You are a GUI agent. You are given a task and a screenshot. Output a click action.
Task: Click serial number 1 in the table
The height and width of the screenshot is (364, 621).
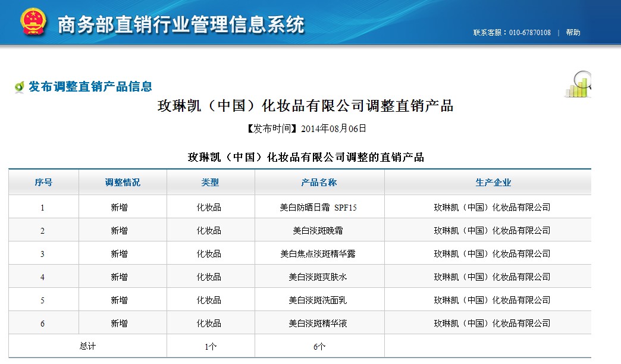(x=42, y=208)
